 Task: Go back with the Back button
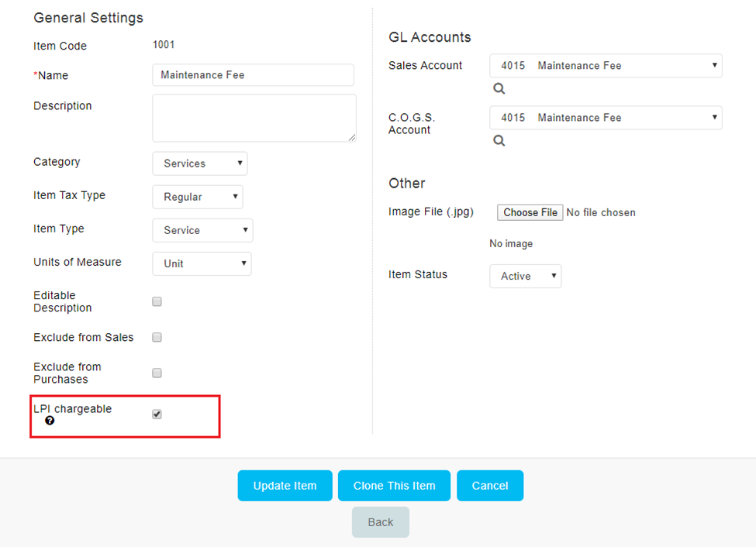(x=381, y=522)
